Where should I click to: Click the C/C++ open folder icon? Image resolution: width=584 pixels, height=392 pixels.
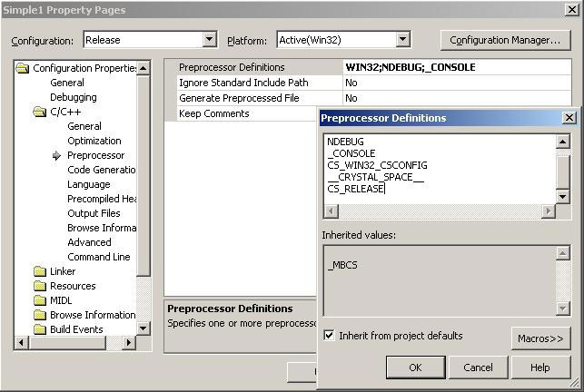tap(39, 112)
